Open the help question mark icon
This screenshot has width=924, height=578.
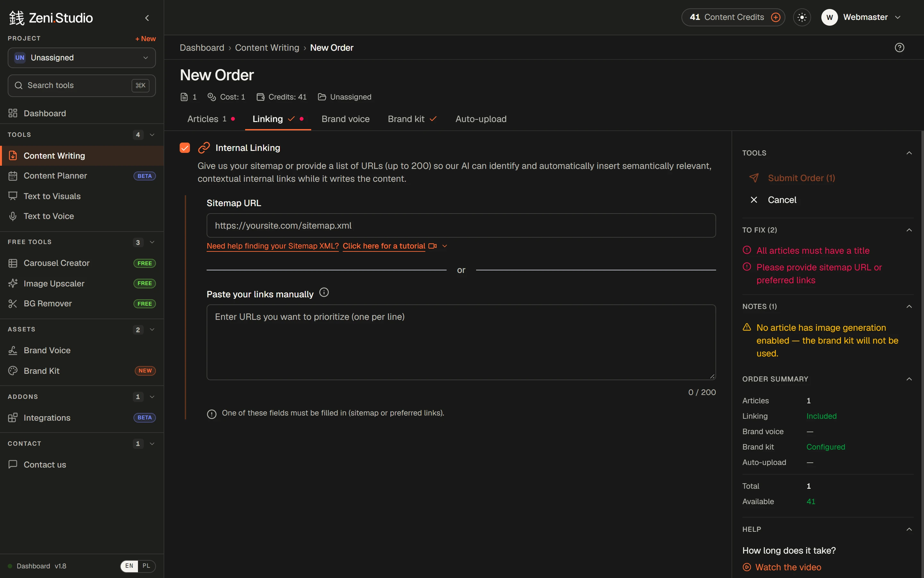(899, 48)
